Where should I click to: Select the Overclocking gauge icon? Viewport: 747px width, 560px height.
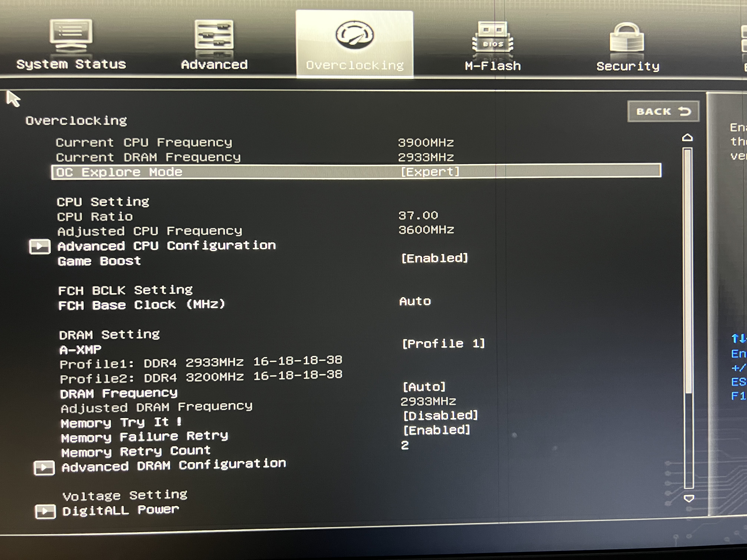click(x=355, y=35)
